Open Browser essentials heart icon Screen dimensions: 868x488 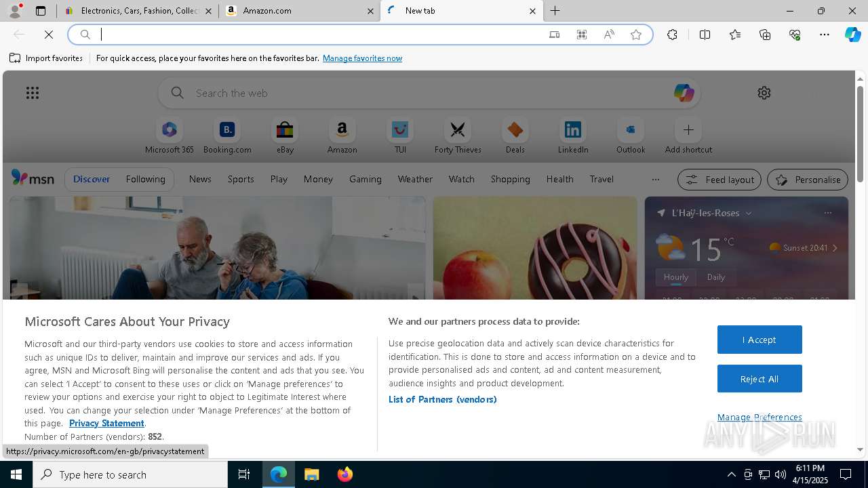795,35
